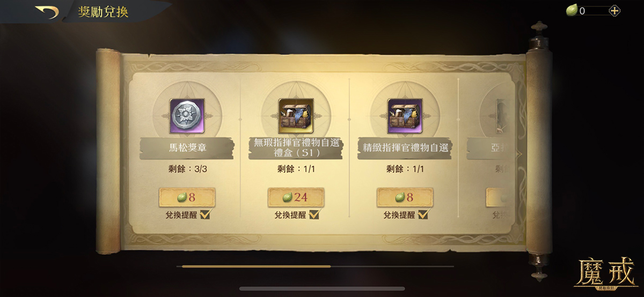Image resolution: width=644 pixels, height=297 pixels.
Task: Tap the 精緻指揮官禮物自選 name banner
Action: (405, 147)
